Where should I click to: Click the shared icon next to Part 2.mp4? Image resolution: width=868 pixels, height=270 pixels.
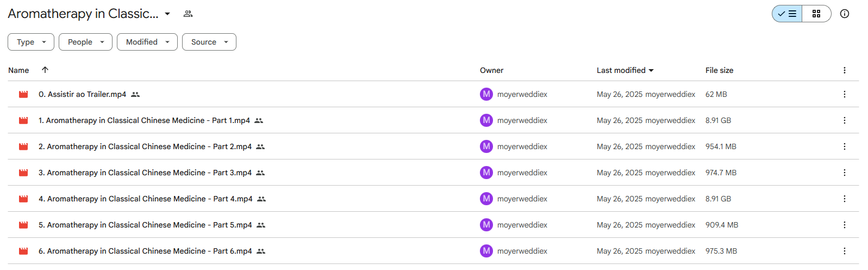pyautogui.click(x=260, y=146)
